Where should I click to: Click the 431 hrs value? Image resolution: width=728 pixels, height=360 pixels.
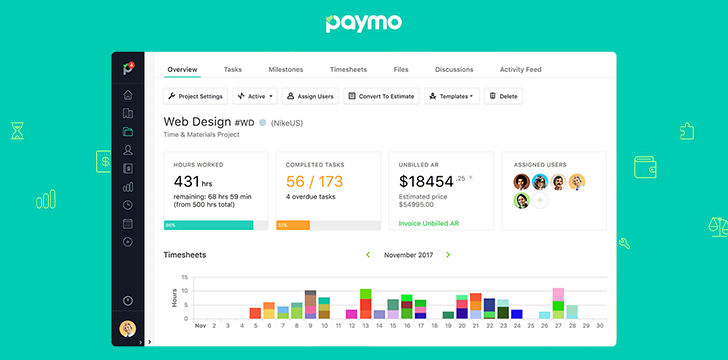(x=193, y=181)
